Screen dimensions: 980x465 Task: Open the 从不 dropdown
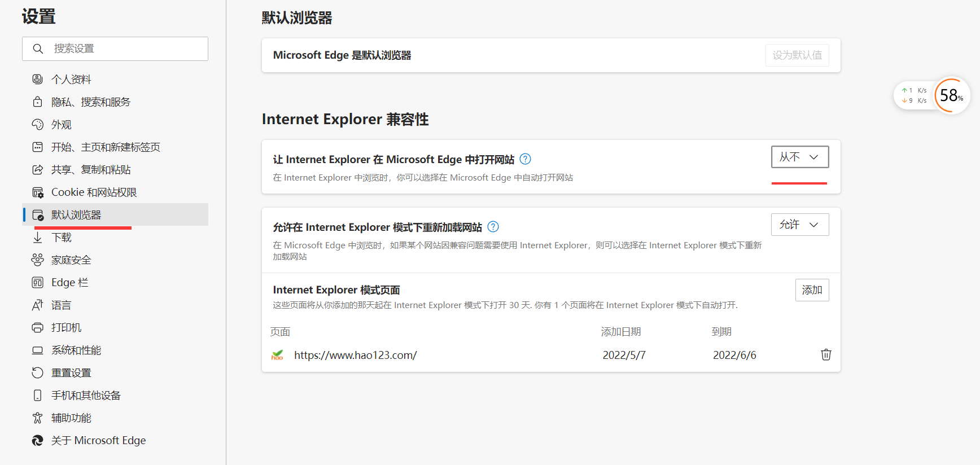tap(800, 157)
